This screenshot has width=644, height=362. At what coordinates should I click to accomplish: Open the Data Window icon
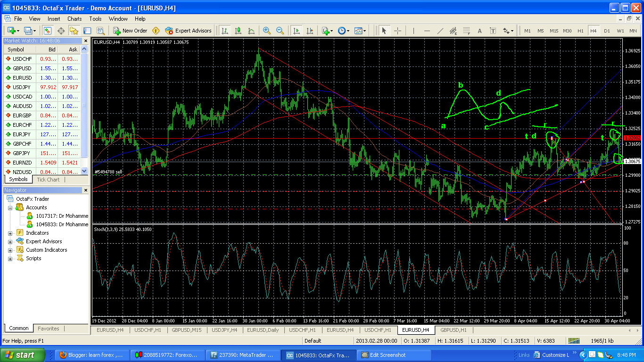pos(61,31)
